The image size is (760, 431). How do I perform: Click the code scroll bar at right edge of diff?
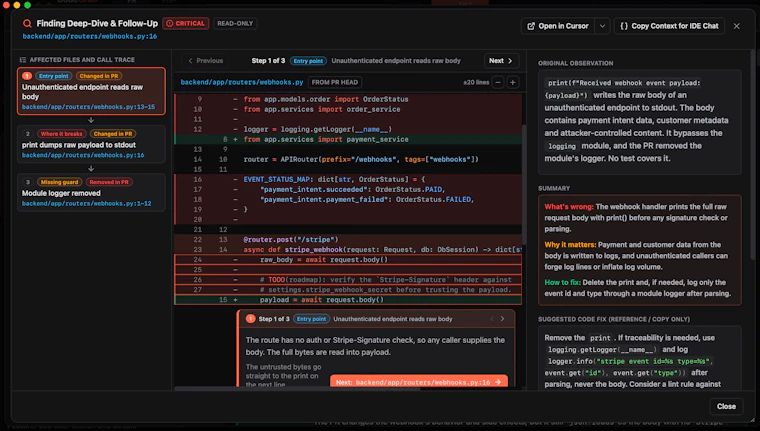[524, 184]
